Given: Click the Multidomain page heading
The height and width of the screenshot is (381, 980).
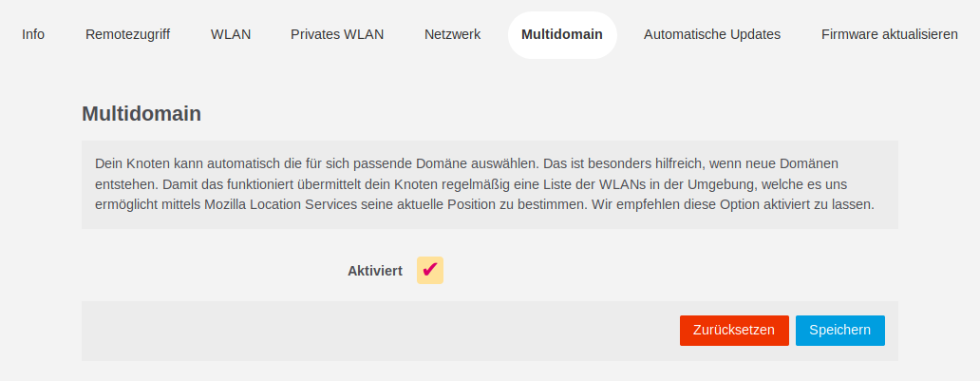Looking at the screenshot, I should point(141,114).
